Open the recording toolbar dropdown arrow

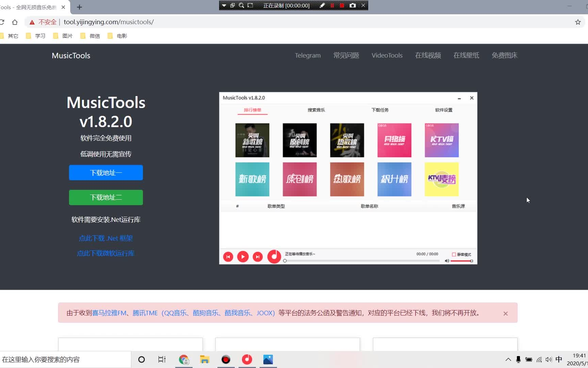[224, 5]
